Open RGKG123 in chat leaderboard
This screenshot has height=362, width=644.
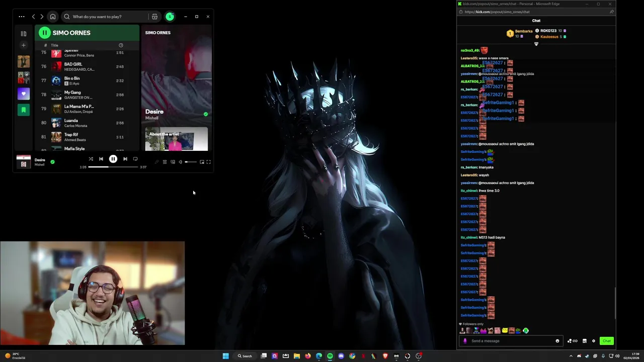point(548,31)
